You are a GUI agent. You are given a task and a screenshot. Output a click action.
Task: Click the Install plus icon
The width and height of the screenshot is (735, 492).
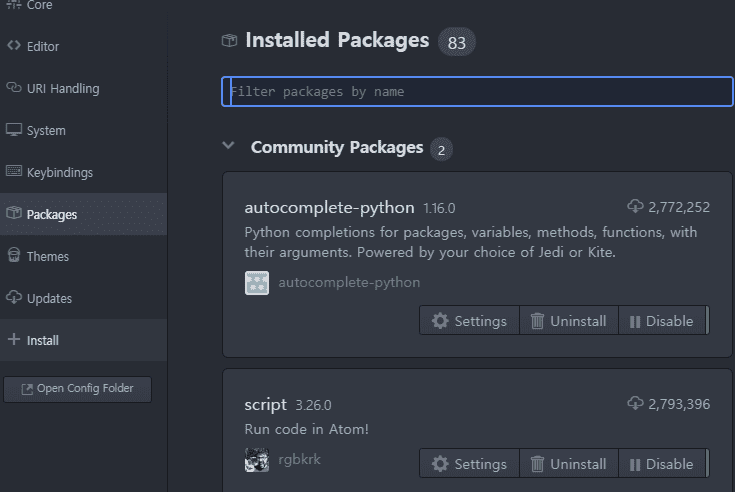(x=14, y=340)
